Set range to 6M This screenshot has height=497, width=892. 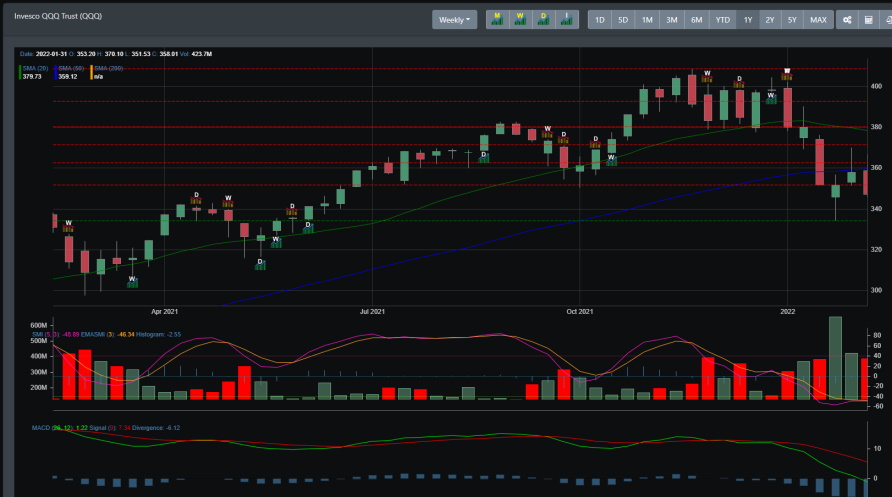pos(696,20)
